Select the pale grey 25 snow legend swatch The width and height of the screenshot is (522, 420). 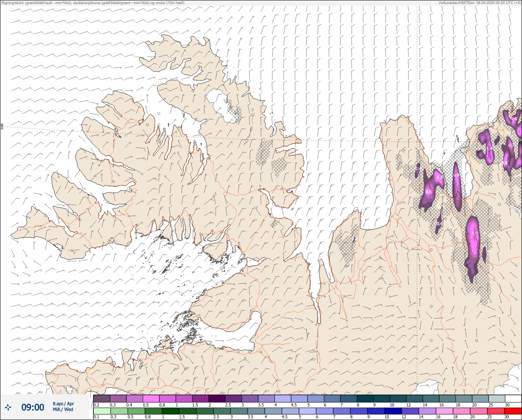click(x=497, y=398)
